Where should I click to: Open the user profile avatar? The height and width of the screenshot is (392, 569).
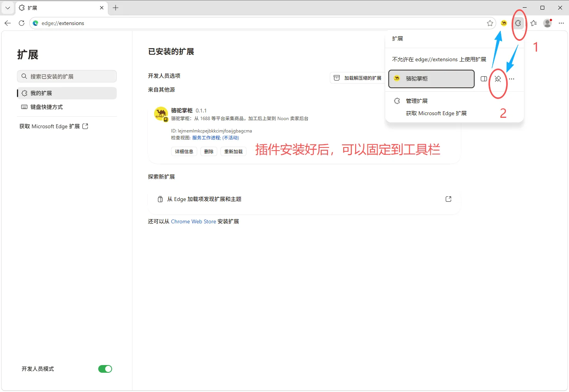[547, 23]
